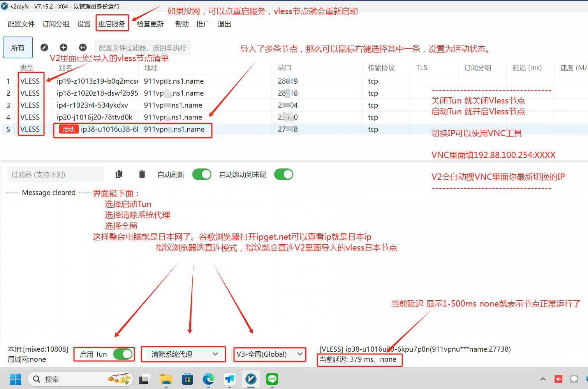588x389 pixels.
Task: Launch Microsoft Edge from the taskbar
Action: coord(208,379)
